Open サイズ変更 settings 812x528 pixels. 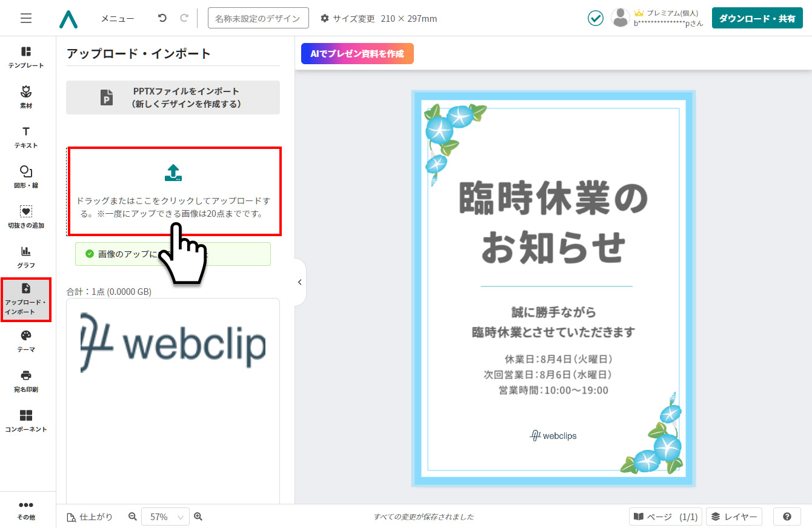coord(348,19)
